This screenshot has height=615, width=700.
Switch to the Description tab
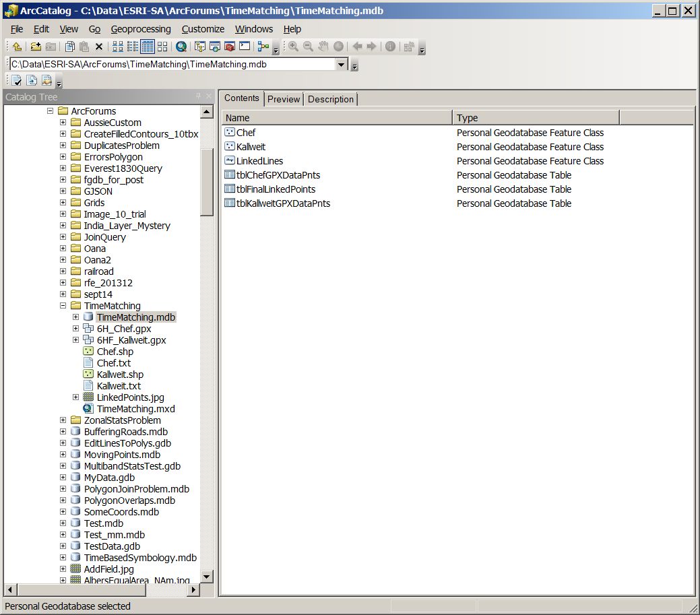point(331,99)
